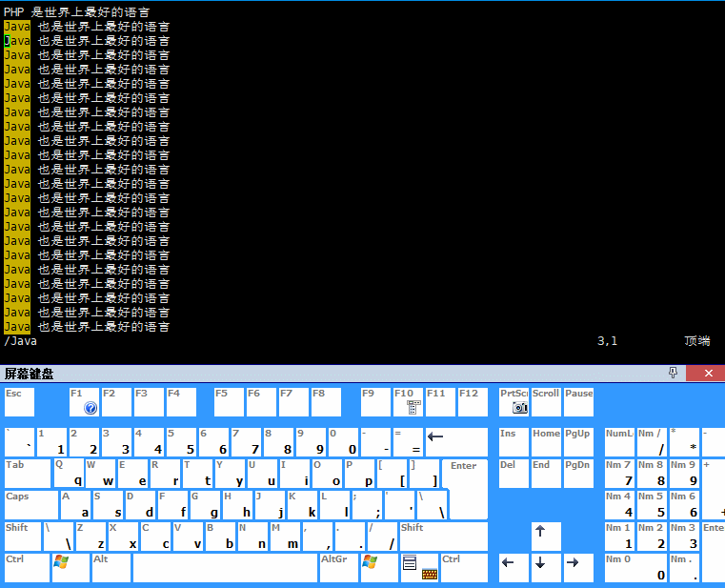Click the PgDn key

[578, 474]
